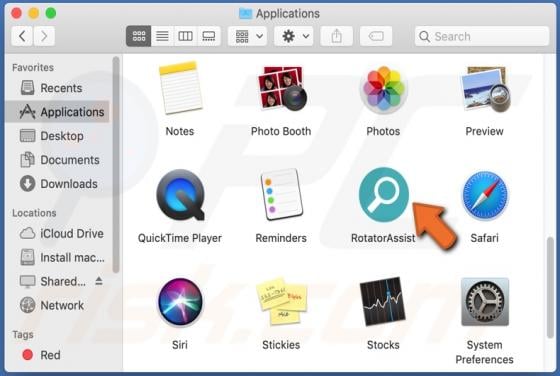The width and height of the screenshot is (560, 376).
Task: Open Network in the sidebar
Action: (x=57, y=305)
